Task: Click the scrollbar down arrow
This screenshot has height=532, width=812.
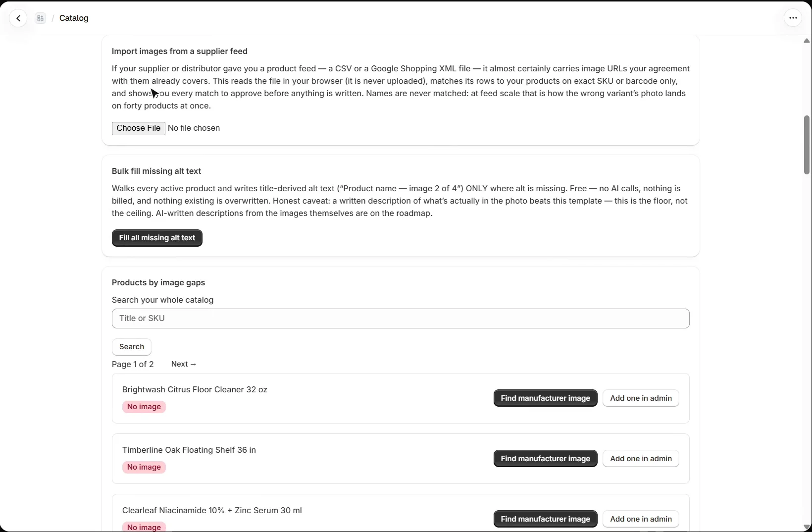Action: pos(807,527)
